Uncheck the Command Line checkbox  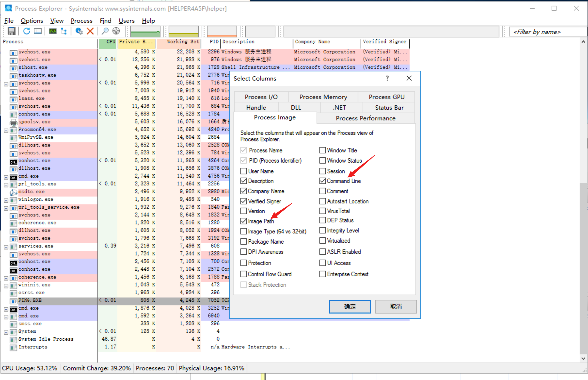pyautogui.click(x=322, y=181)
